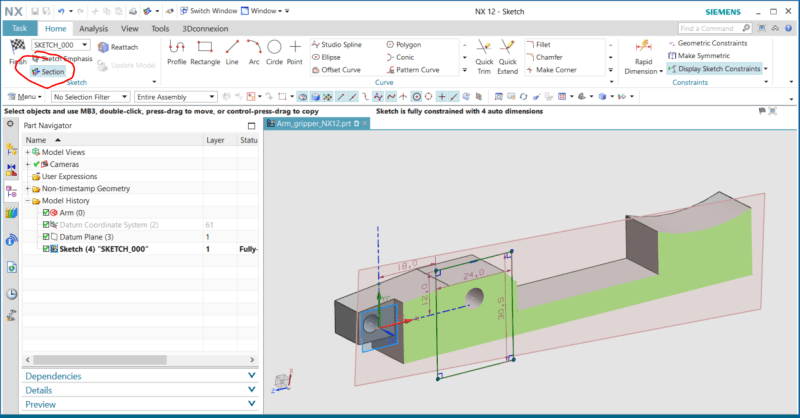Viewport: 800px width, 418px height.
Task: Select the Profile curve tool
Action: click(177, 53)
